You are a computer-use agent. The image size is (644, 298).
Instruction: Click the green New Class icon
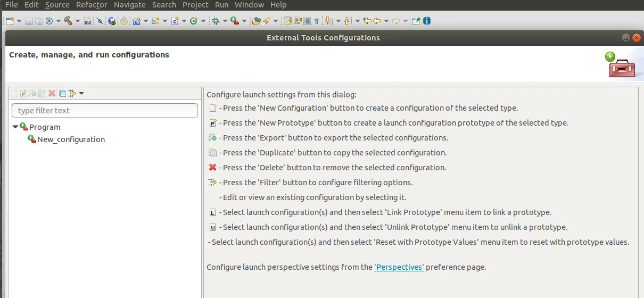coord(194,21)
